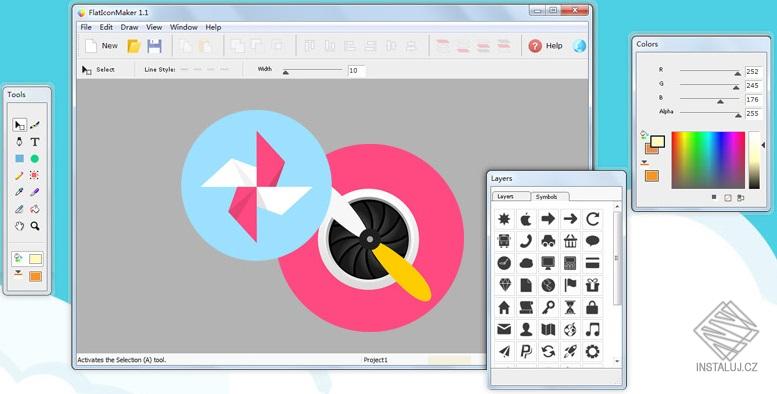Screen dimensions: 777x394
Task: Pick a color from the rainbow spectrum
Action: coord(708,160)
